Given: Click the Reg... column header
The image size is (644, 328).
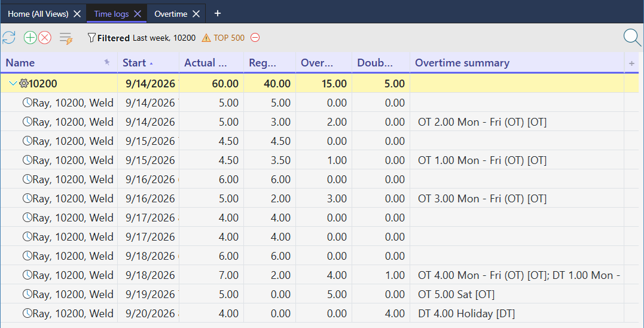Looking at the screenshot, I should pos(270,62).
